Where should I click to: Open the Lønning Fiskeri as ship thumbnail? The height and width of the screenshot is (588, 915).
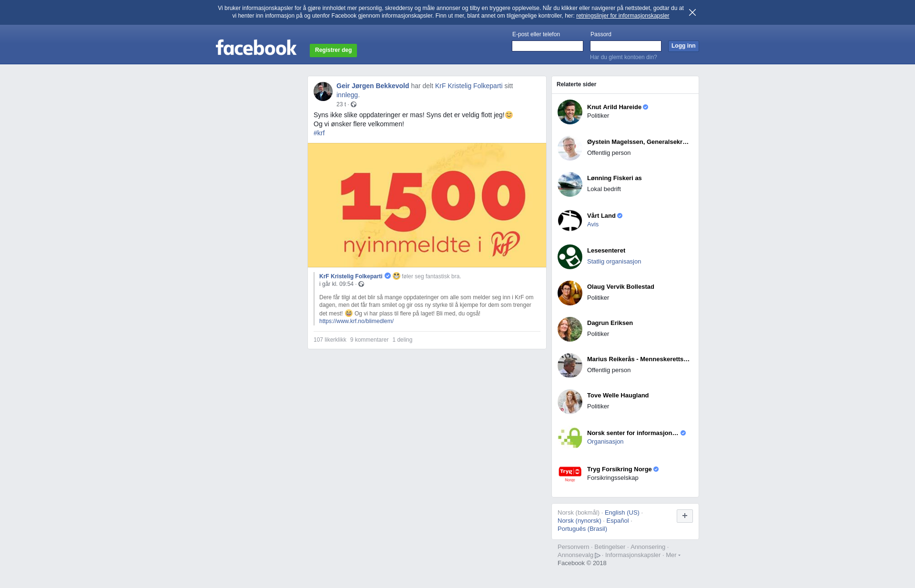tap(570, 184)
